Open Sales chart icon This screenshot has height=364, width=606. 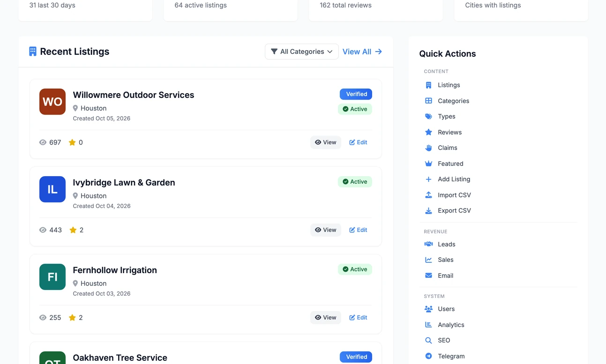pos(428,260)
